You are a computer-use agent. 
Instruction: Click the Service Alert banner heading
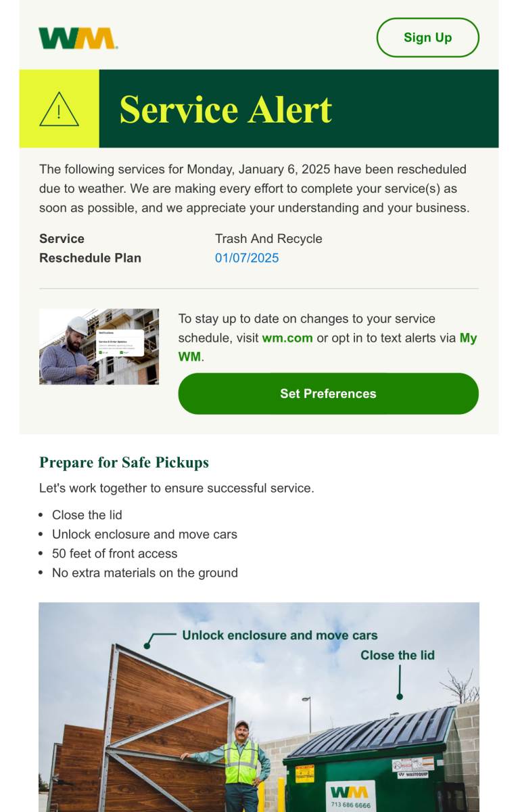226,109
